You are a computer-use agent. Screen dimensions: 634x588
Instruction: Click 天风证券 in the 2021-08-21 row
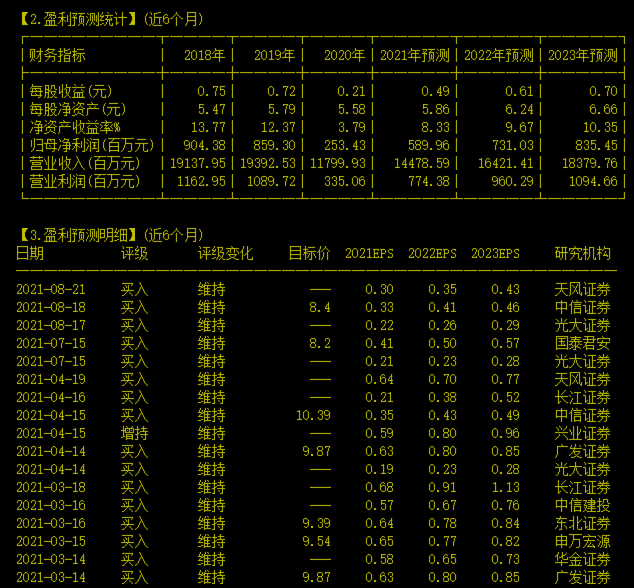[x=582, y=290]
